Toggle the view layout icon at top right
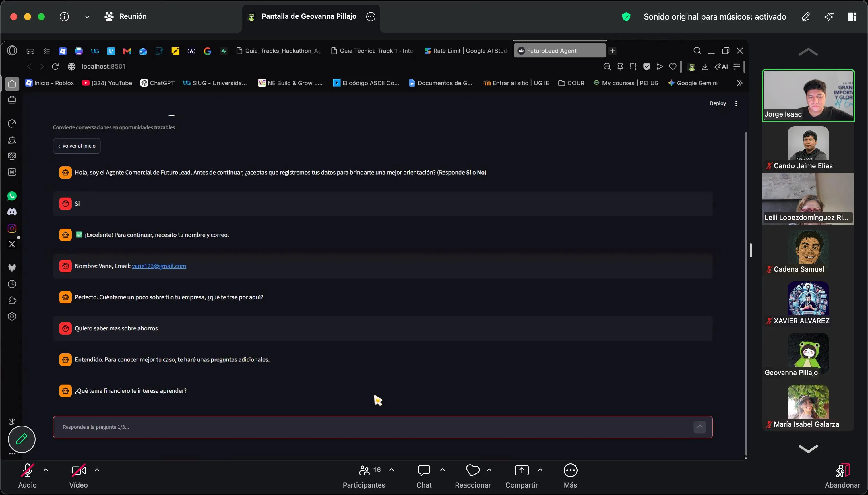This screenshot has height=495, width=868. pyautogui.click(x=852, y=17)
